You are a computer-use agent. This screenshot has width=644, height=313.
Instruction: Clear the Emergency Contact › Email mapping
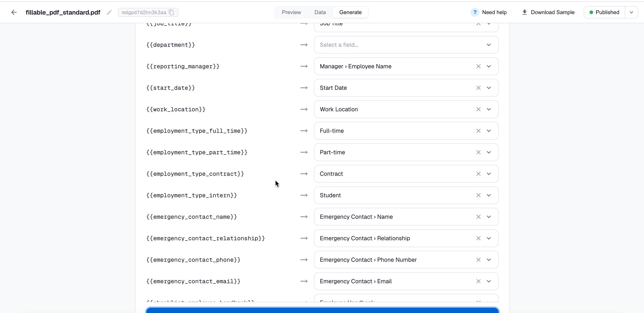(x=478, y=281)
